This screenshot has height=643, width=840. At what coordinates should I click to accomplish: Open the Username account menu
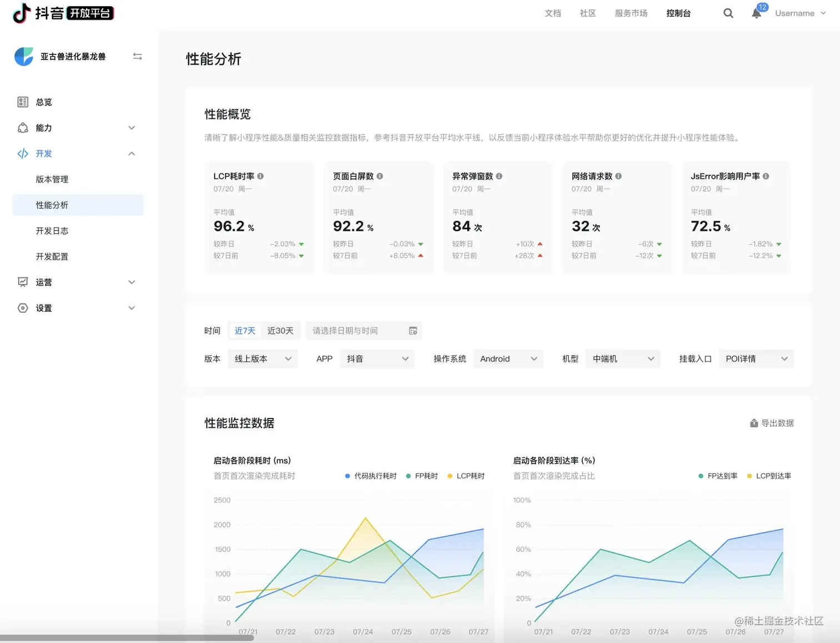point(801,13)
